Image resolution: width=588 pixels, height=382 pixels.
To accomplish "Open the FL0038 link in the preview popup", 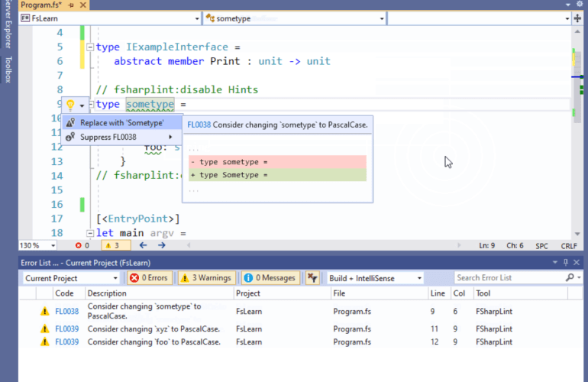I will (198, 124).
